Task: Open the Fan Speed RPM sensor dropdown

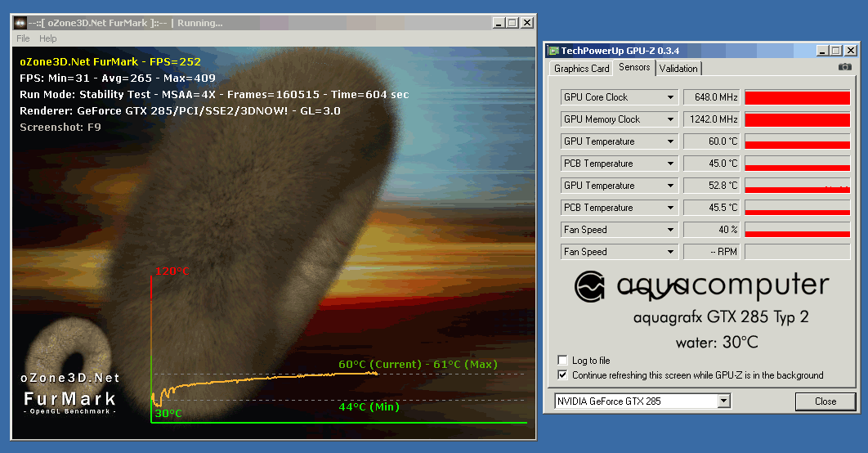Action: (x=670, y=252)
